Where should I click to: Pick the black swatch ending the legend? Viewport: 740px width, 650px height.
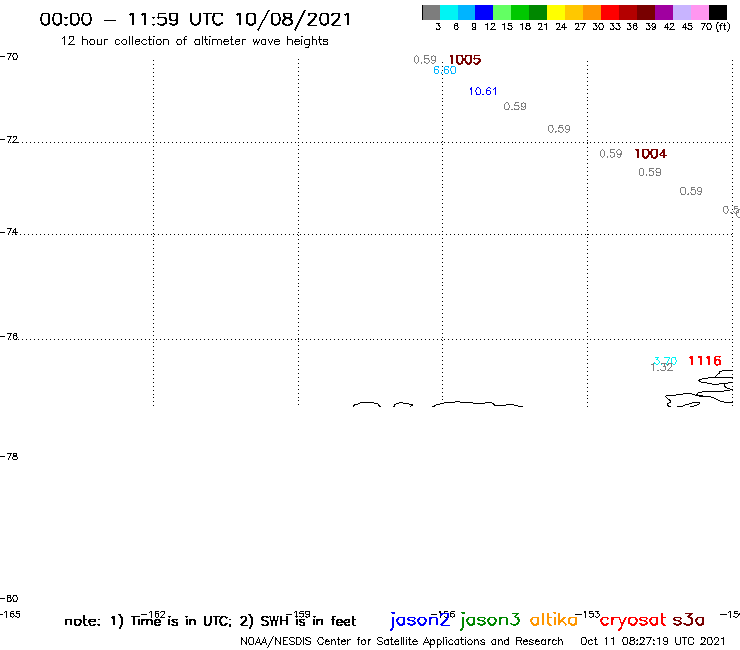(717, 12)
